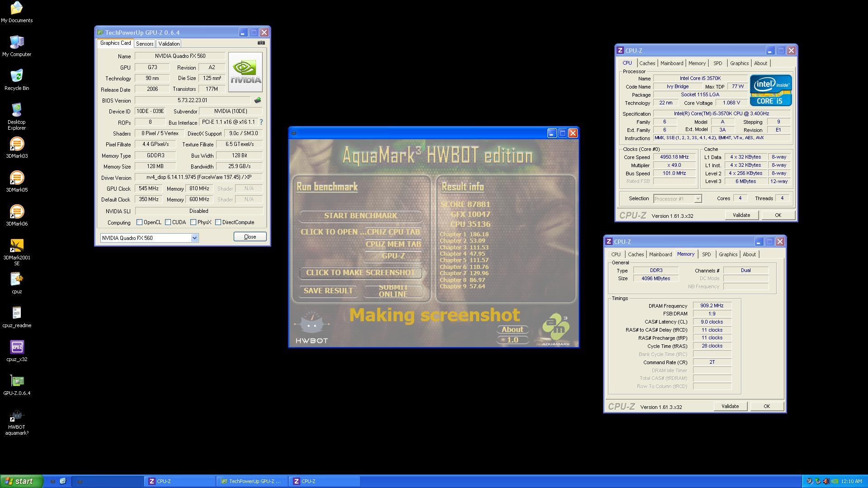This screenshot has height=488, width=868.
Task: Click OK in lower CPU-Z memory window
Action: [x=767, y=406]
